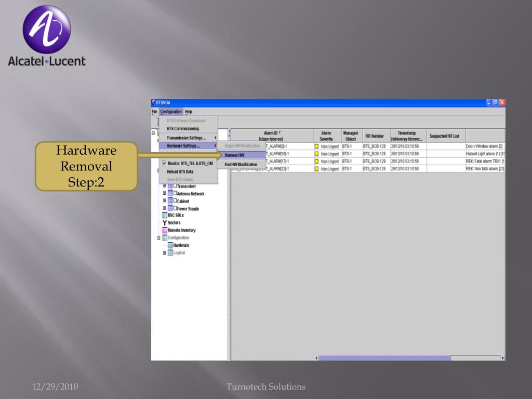Click the 'REK: Fatal alarm TRX1' cell
This screenshot has height=399, width=532.
pos(485,161)
